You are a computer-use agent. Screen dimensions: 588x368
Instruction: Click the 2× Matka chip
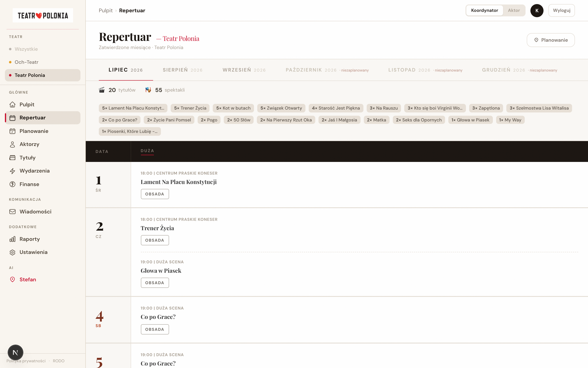pos(377,120)
